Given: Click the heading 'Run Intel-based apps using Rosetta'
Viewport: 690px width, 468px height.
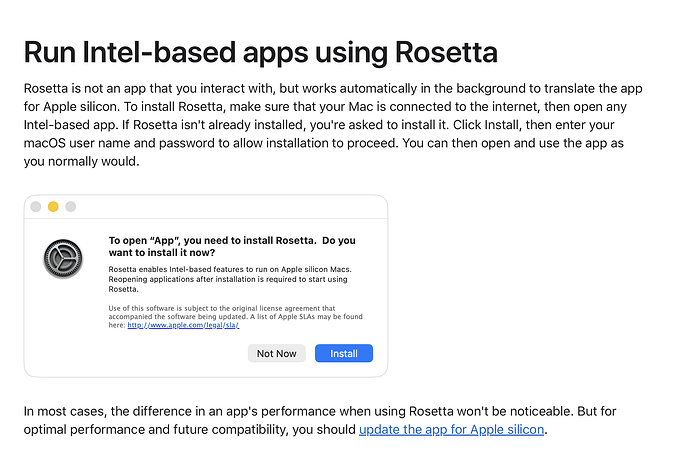Looking at the screenshot, I should click(261, 53).
